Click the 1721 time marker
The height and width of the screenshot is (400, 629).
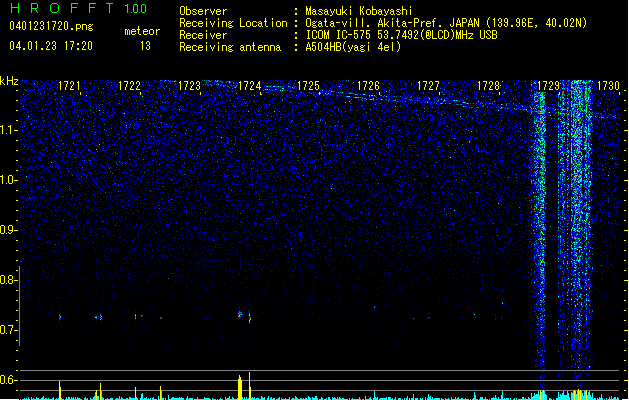click(69, 85)
